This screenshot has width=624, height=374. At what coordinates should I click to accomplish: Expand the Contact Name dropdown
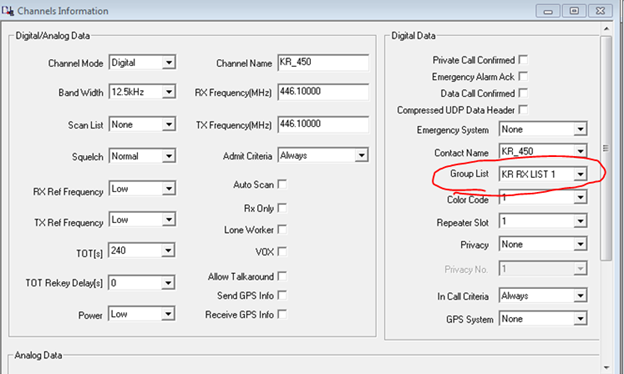(x=580, y=151)
